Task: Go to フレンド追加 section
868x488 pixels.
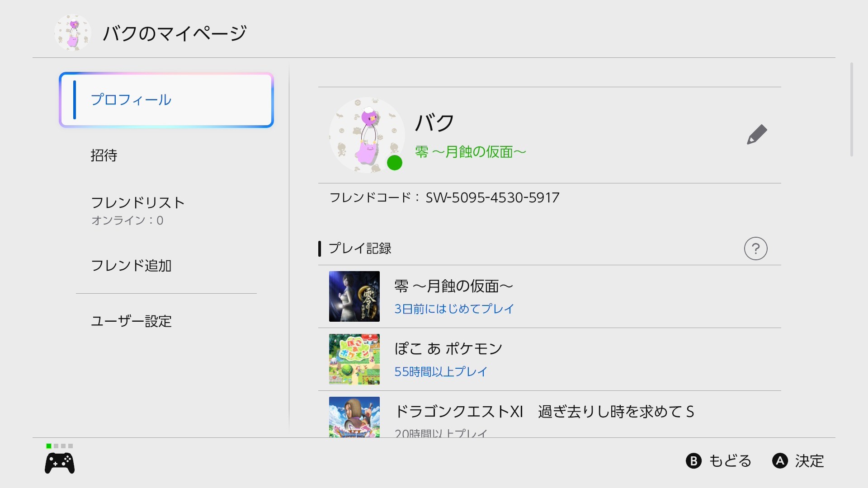Action: point(131,266)
